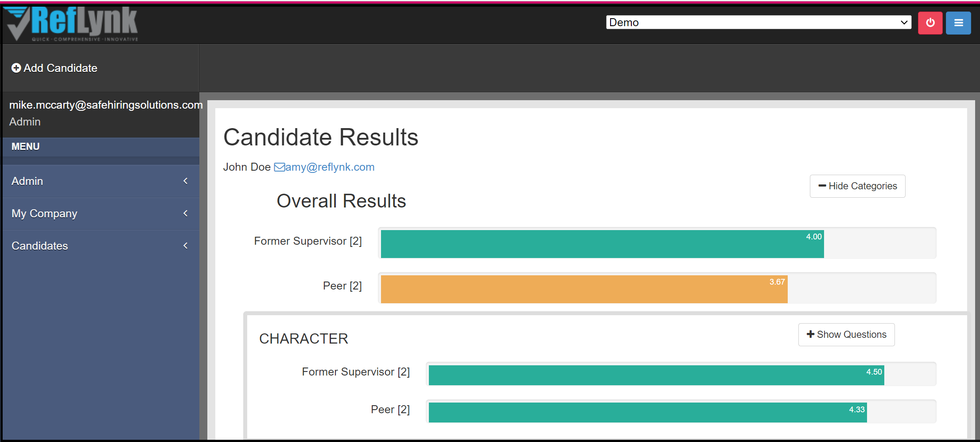This screenshot has height=442, width=980.
Task: Open the blue hamburger menu icon
Action: coord(958,23)
